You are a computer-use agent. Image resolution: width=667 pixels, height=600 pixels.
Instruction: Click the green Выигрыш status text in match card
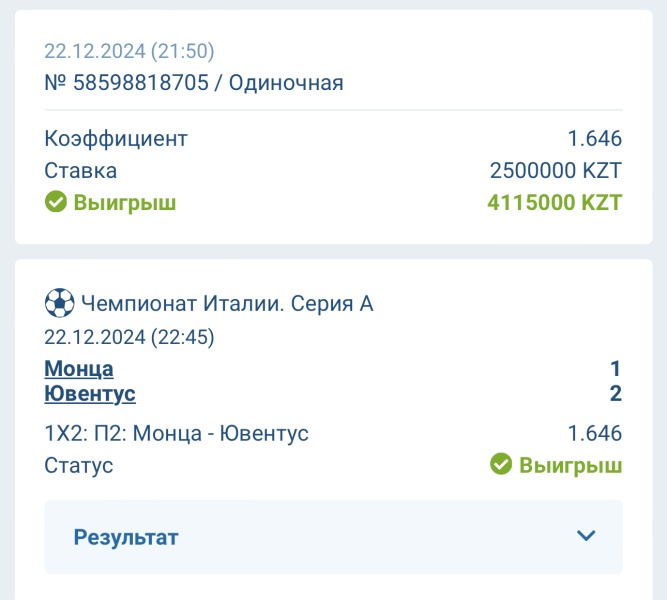click(x=570, y=465)
